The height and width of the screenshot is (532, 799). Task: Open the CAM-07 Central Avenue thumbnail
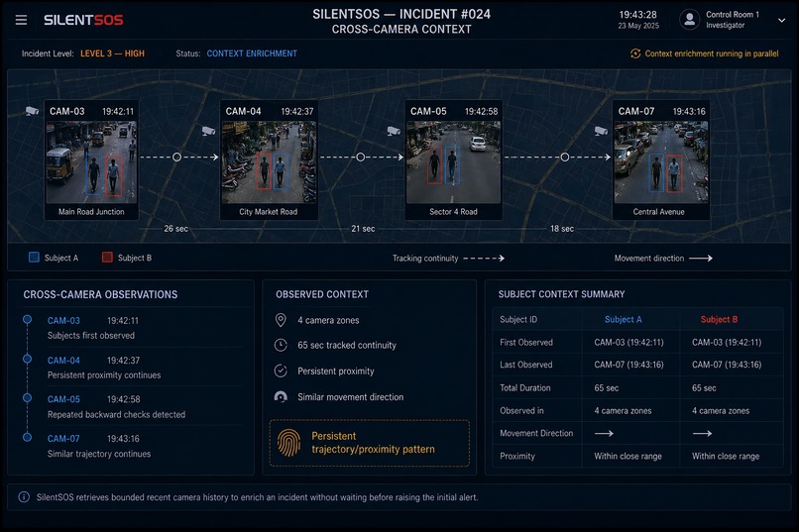(660, 160)
